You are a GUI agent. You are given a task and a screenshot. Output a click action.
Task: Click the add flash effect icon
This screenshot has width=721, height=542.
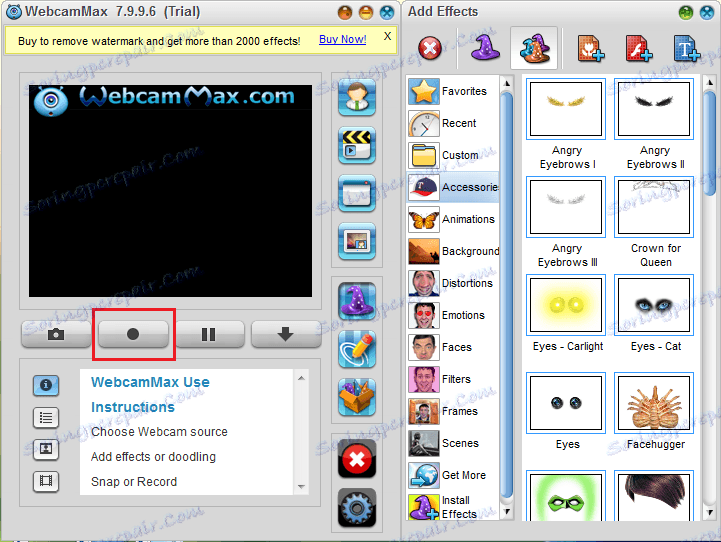pyautogui.click(x=639, y=48)
